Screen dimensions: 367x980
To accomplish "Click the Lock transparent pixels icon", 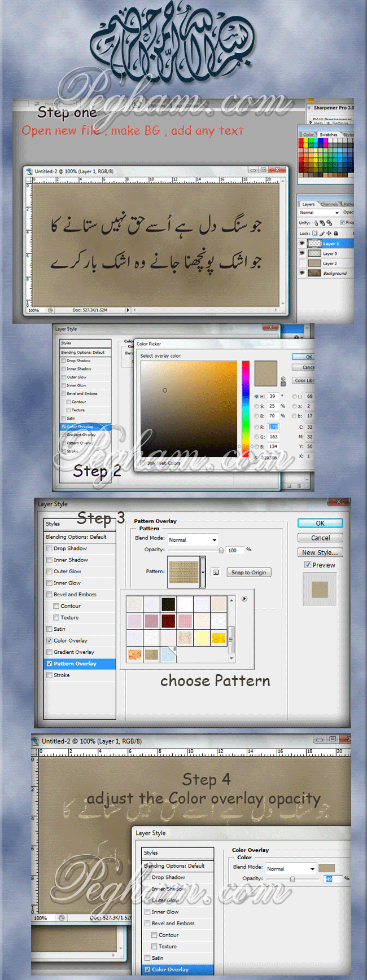I will pos(315,233).
